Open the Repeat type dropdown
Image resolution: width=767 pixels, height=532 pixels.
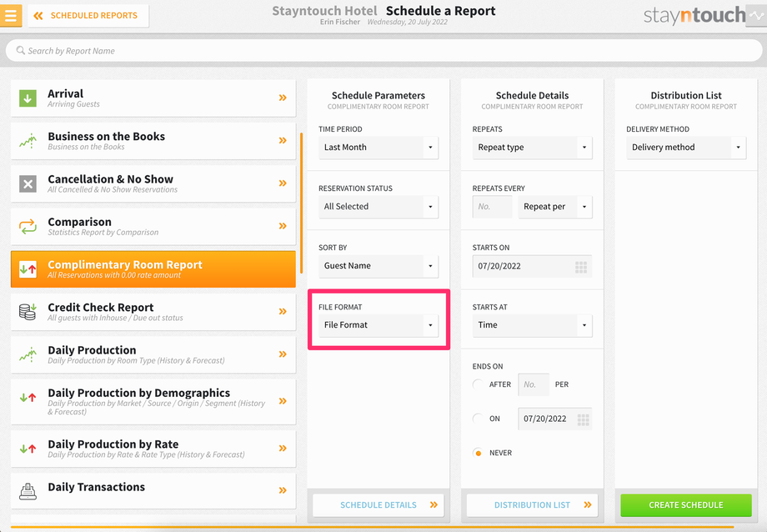pos(532,148)
